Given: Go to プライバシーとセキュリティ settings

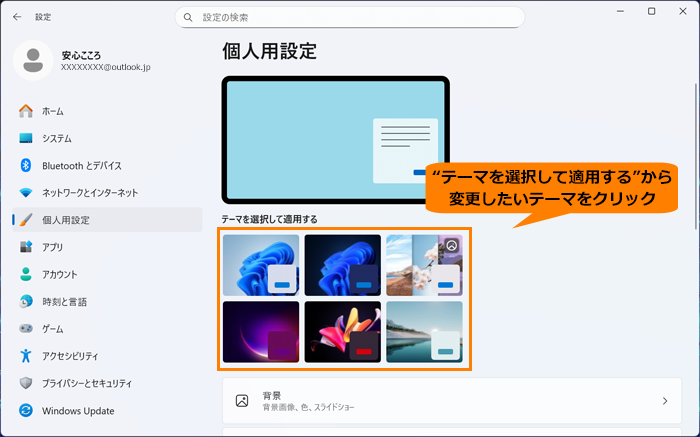Looking at the screenshot, I should pos(107,383).
